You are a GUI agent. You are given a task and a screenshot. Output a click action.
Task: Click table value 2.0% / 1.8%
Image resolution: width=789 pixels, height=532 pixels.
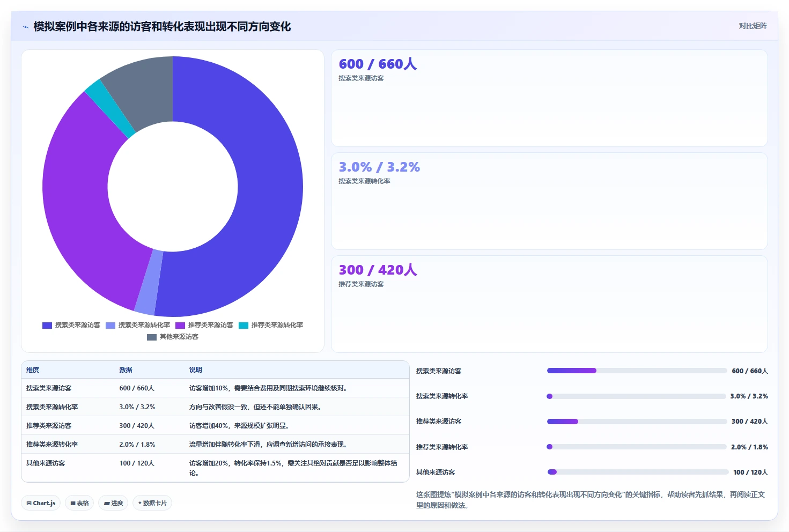click(x=137, y=445)
